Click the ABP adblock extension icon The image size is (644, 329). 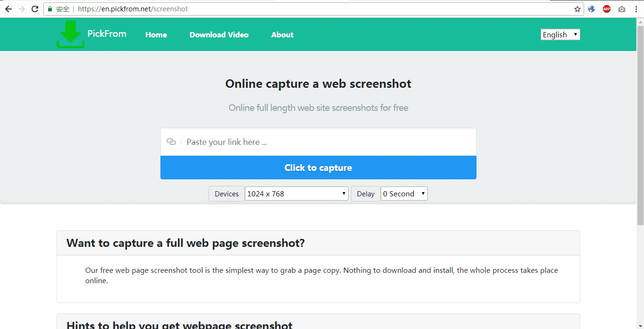pos(606,8)
